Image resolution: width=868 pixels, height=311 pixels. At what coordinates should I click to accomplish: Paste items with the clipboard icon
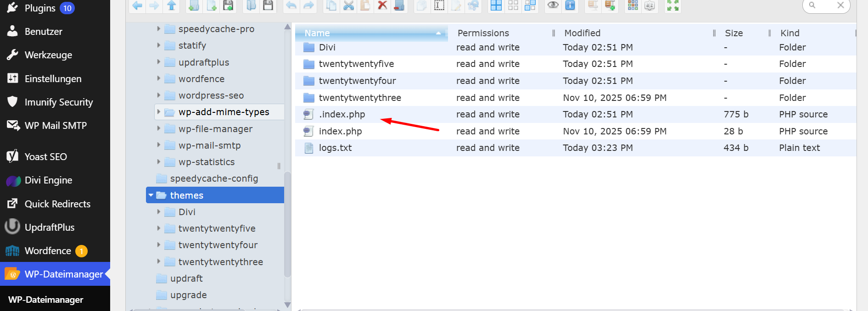365,6
